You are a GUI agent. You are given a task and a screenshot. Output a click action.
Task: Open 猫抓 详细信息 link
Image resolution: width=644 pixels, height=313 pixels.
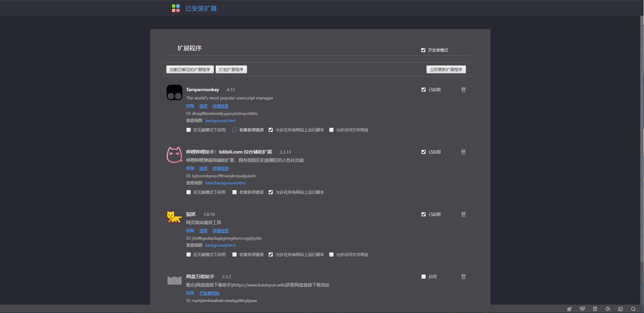click(220, 231)
